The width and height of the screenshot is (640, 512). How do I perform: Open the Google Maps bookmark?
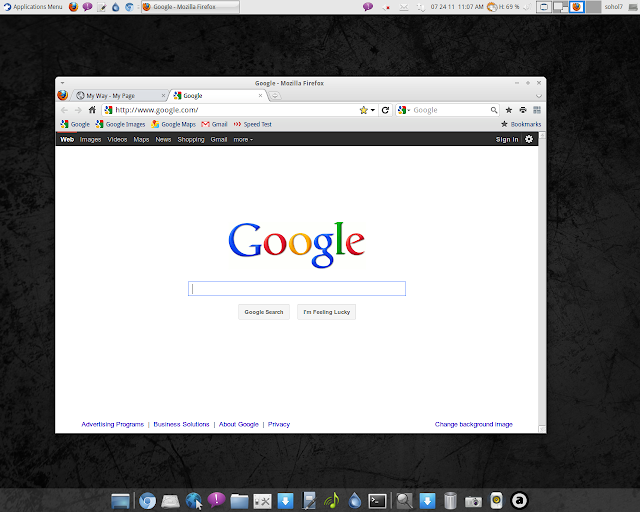(173, 124)
